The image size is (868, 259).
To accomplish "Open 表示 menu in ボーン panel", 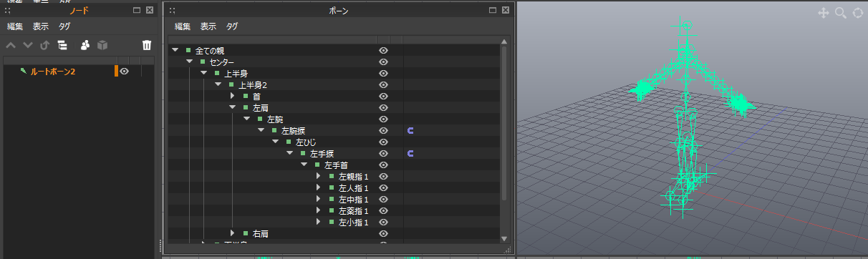I will (x=208, y=26).
